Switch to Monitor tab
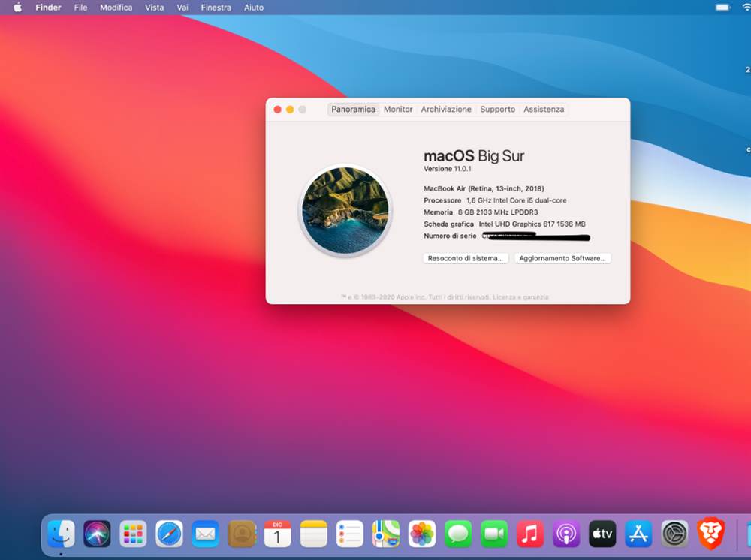This screenshot has height=560, width=751. click(x=398, y=109)
